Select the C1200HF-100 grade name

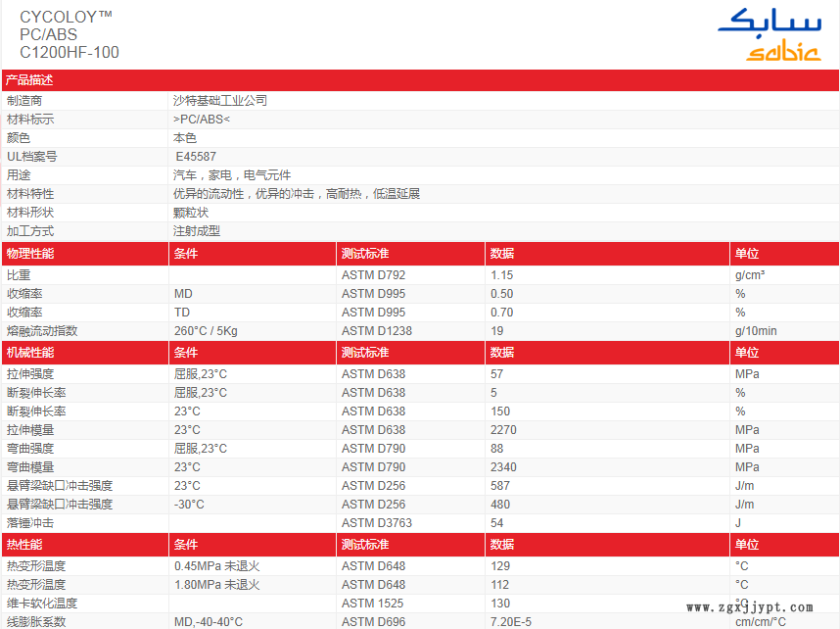(70, 53)
